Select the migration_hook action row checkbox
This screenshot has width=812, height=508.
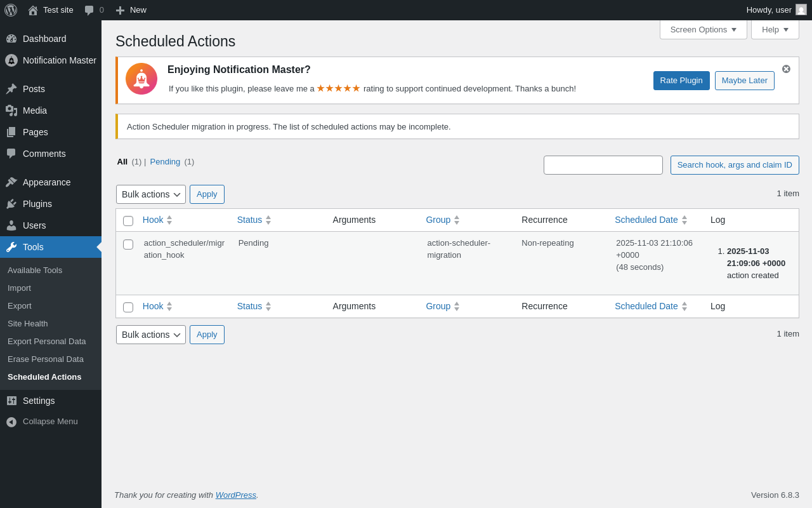pos(128,244)
